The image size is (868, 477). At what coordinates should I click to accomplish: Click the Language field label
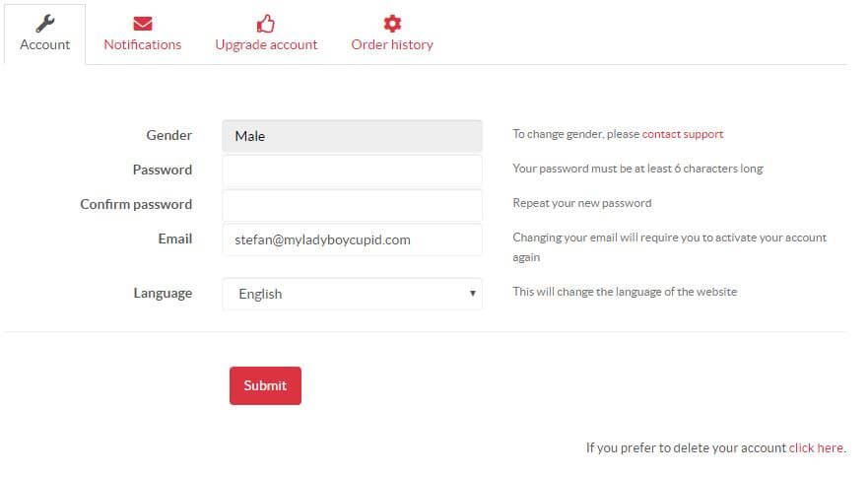[x=163, y=293]
